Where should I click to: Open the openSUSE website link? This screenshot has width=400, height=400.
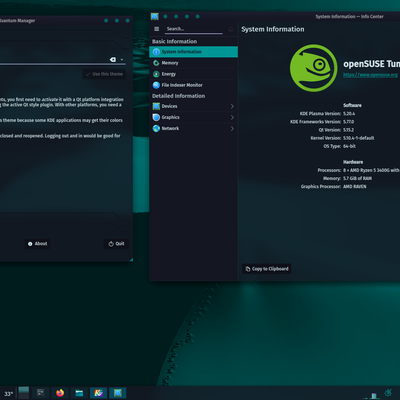(x=370, y=75)
